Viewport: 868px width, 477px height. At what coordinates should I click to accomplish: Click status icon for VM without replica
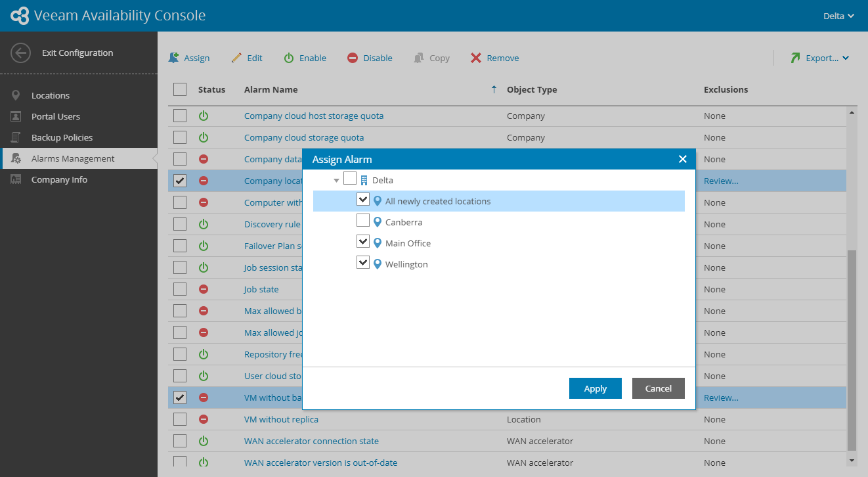[x=204, y=419]
